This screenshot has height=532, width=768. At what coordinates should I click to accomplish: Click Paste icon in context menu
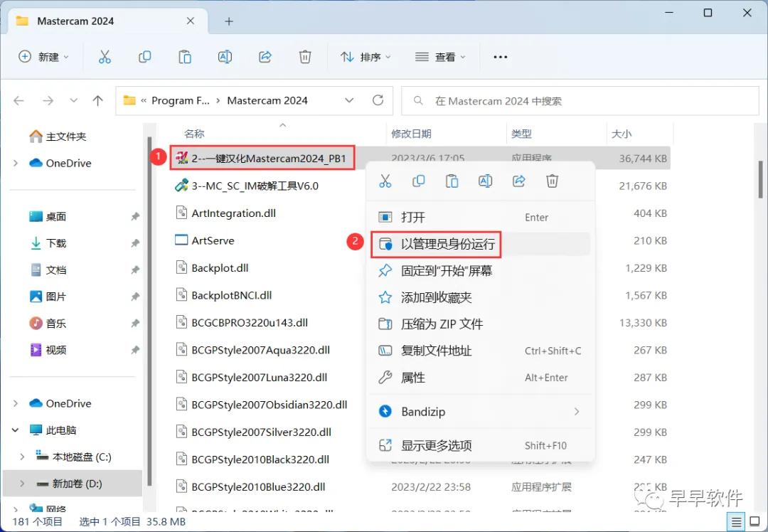point(452,181)
